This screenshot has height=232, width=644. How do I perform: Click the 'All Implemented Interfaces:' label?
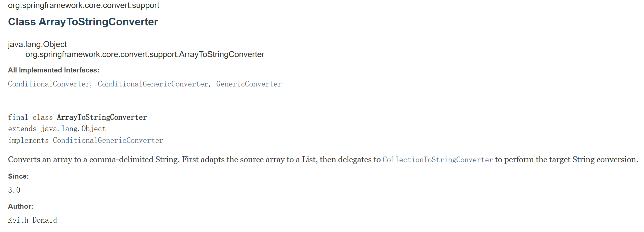(54, 70)
